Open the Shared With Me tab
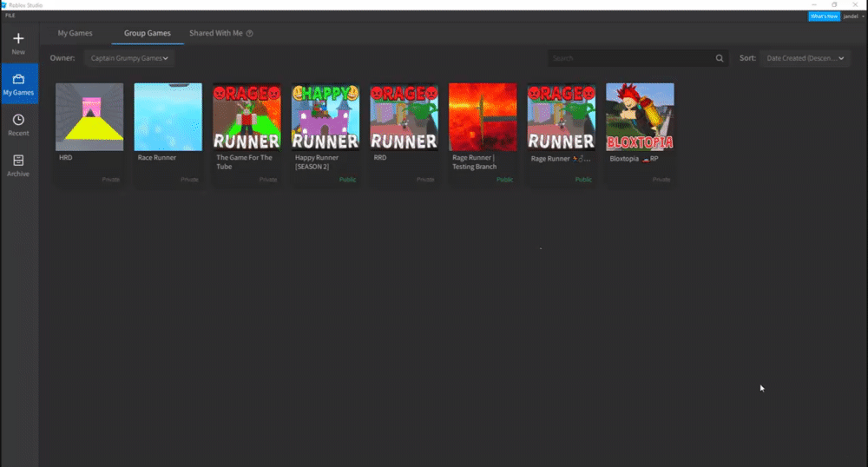The height and width of the screenshot is (467, 868). 216,33
